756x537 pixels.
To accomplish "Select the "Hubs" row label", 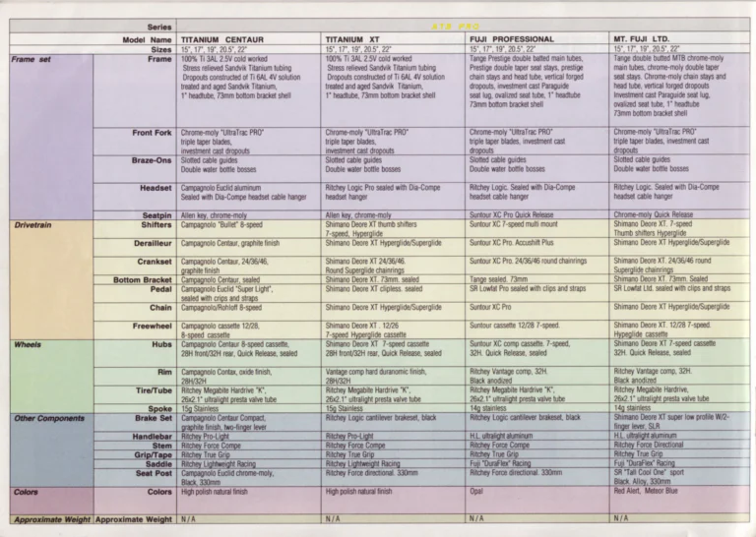I will coord(162,344).
